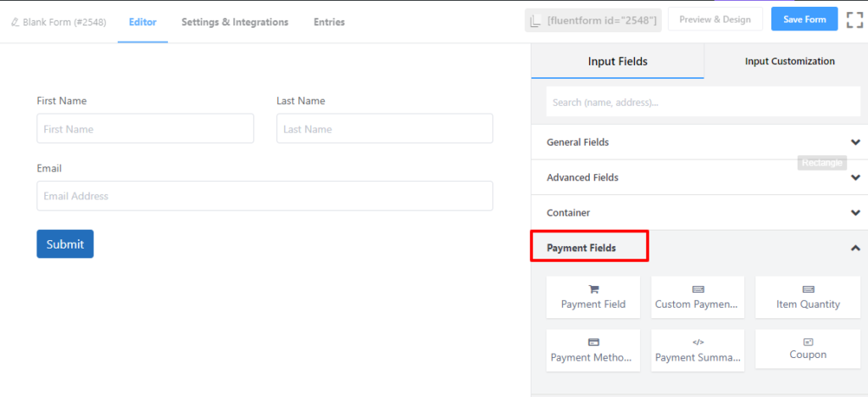868x397 pixels.
Task: Switch to the Editor tab
Action: (x=142, y=22)
